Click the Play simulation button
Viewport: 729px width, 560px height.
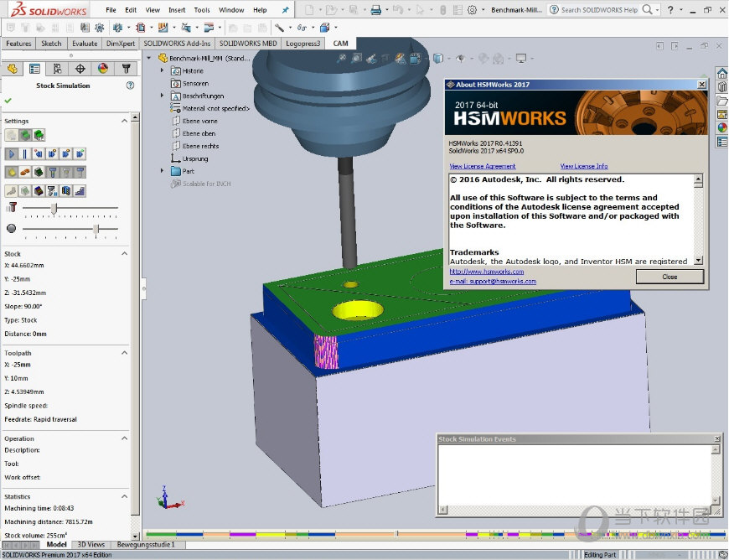coord(12,153)
